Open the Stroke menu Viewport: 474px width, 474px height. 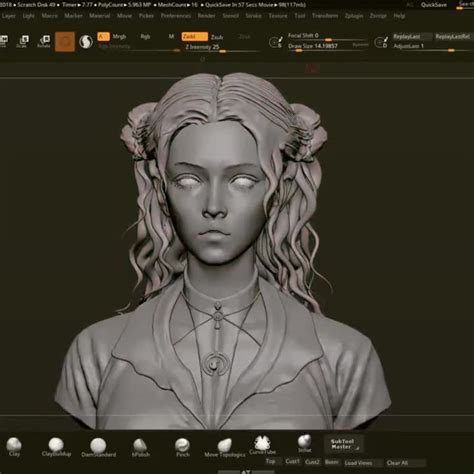253,16
